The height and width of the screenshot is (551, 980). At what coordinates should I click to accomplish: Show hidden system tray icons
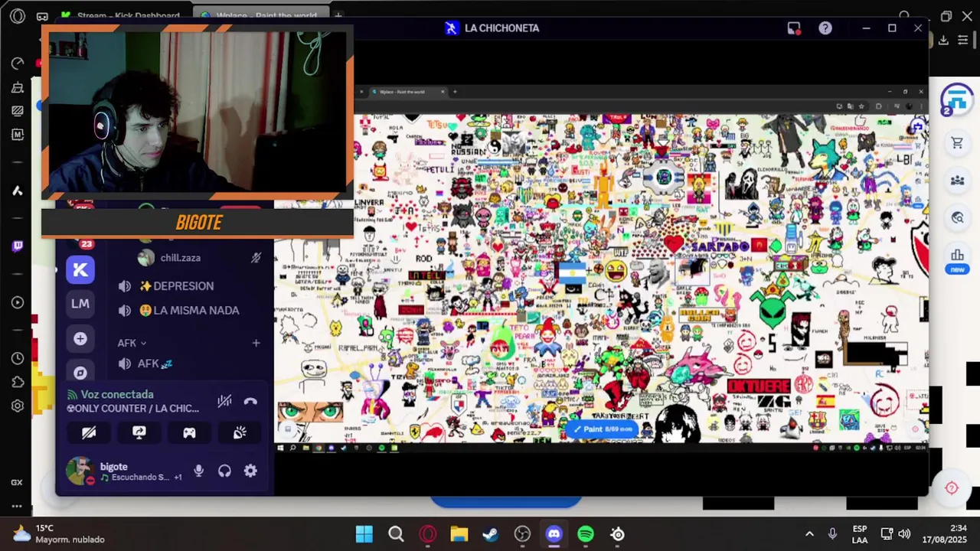pyautogui.click(x=809, y=534)
